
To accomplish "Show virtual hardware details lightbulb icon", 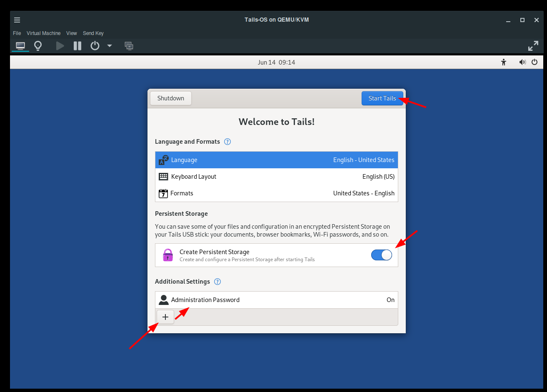I will pyautogui.click(x=38, y=46).
